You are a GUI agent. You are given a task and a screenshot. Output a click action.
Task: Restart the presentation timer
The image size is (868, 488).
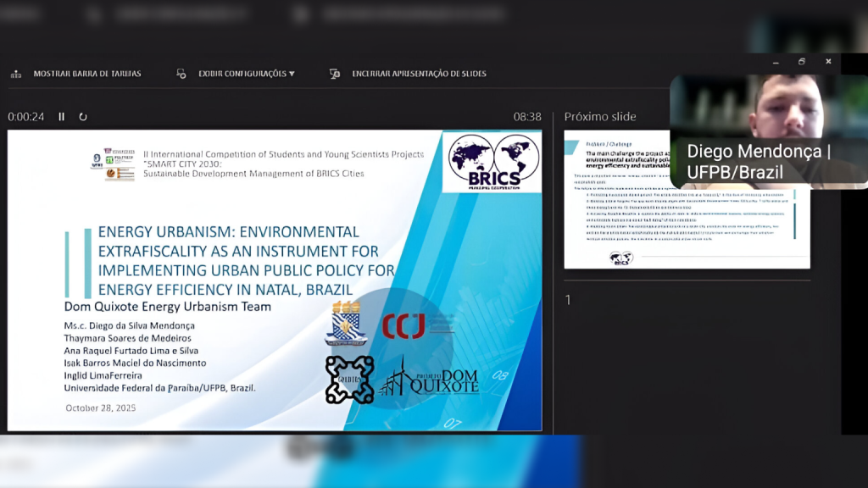pos(83,117)
